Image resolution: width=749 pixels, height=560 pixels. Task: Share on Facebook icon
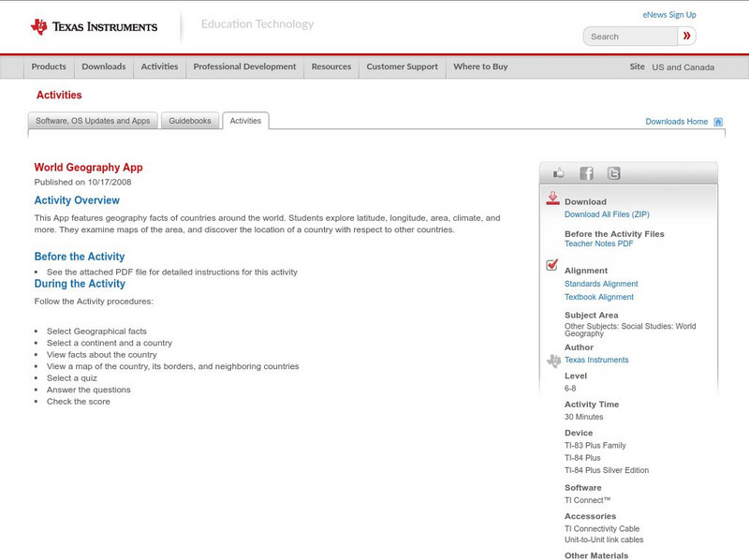(x=587, y=173)
